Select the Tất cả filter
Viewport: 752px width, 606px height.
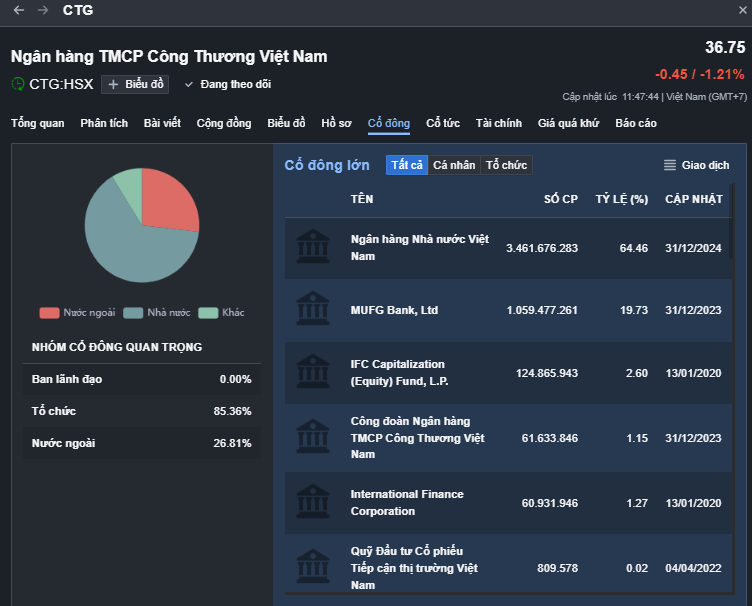(407, 165)
